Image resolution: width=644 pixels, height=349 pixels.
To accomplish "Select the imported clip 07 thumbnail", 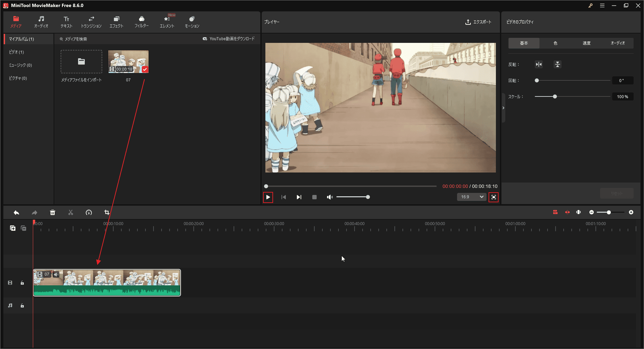I will [128, 61].
